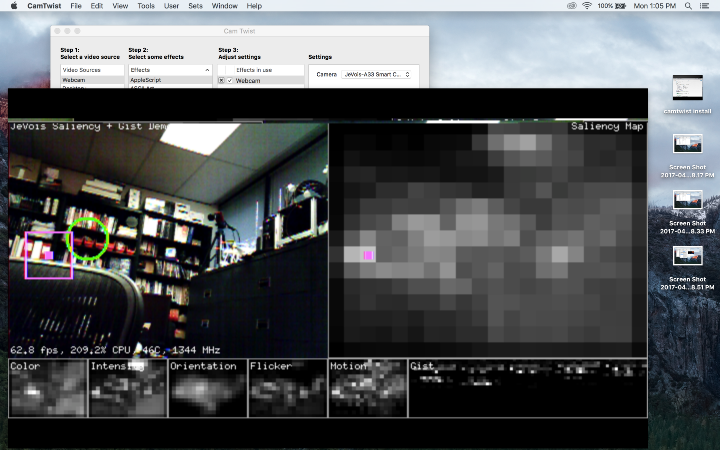Click the Intensity feature map panel
This screenshot has width=720, height=450.
tap(128, 388)
